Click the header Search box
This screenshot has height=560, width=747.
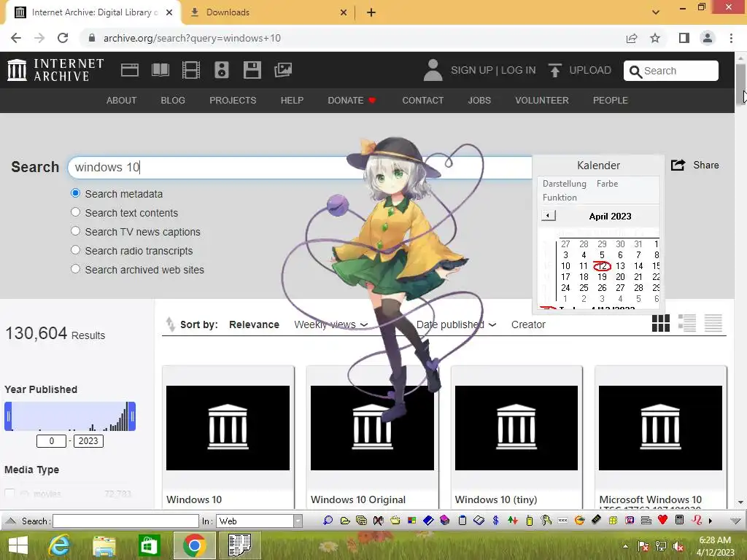click(671, 71)
